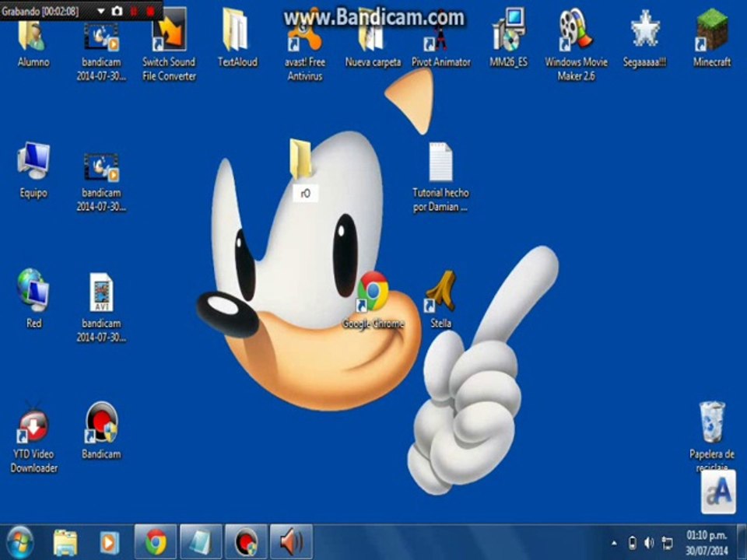
Task: Launch the Bandicam desktop shortcut
Action: 101,430
